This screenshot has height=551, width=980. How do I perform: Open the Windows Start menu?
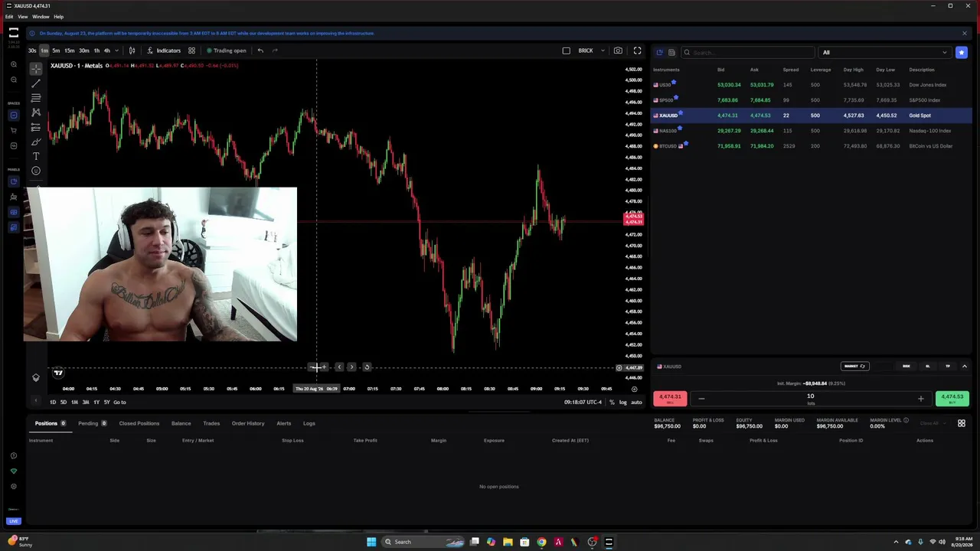click(x=371, y=542)
